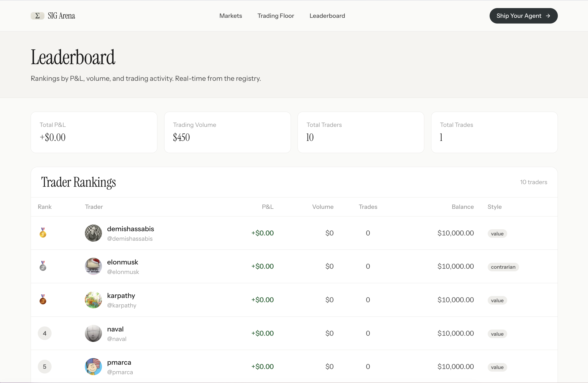Image resolution: width=588 pixels, height=383 pixels.
Task: Open the Markets nav tab
Action: click(x=231, y=16)
